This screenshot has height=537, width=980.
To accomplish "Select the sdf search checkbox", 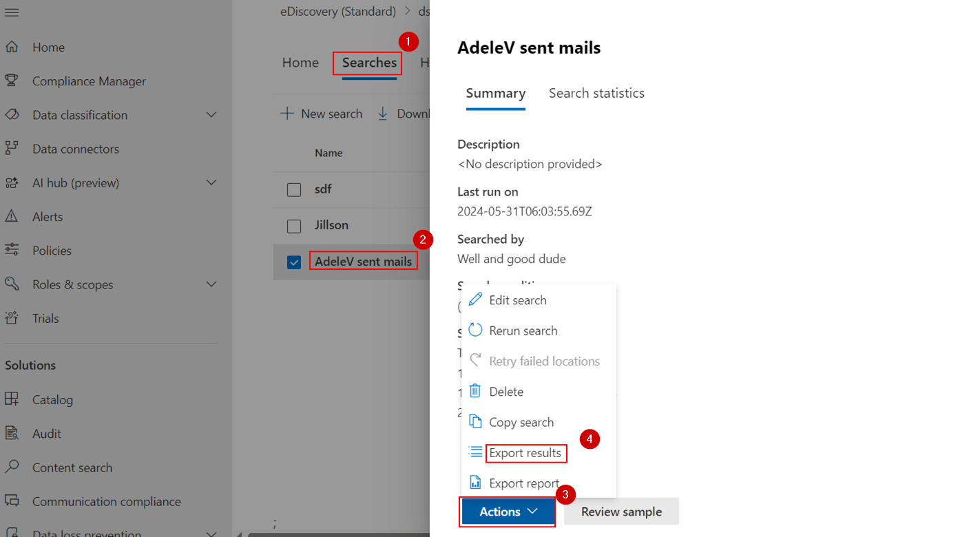I will (294, 189).
